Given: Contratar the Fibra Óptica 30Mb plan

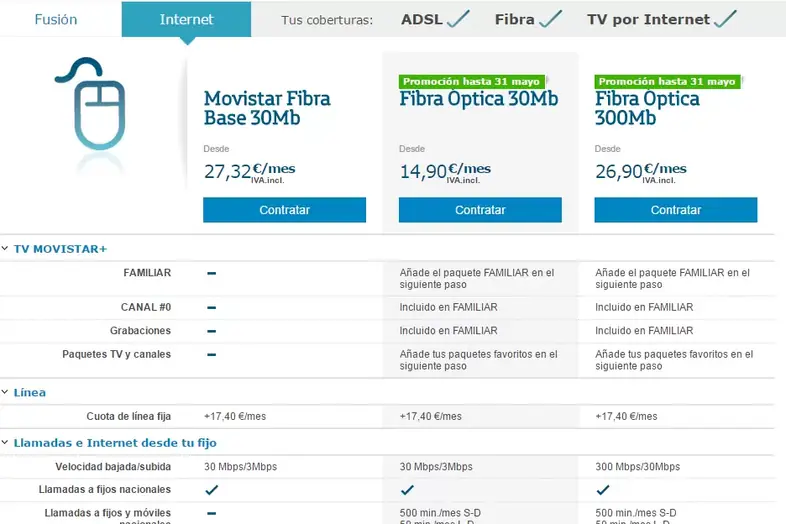Looking at the screenshot, I should (480, 210).
